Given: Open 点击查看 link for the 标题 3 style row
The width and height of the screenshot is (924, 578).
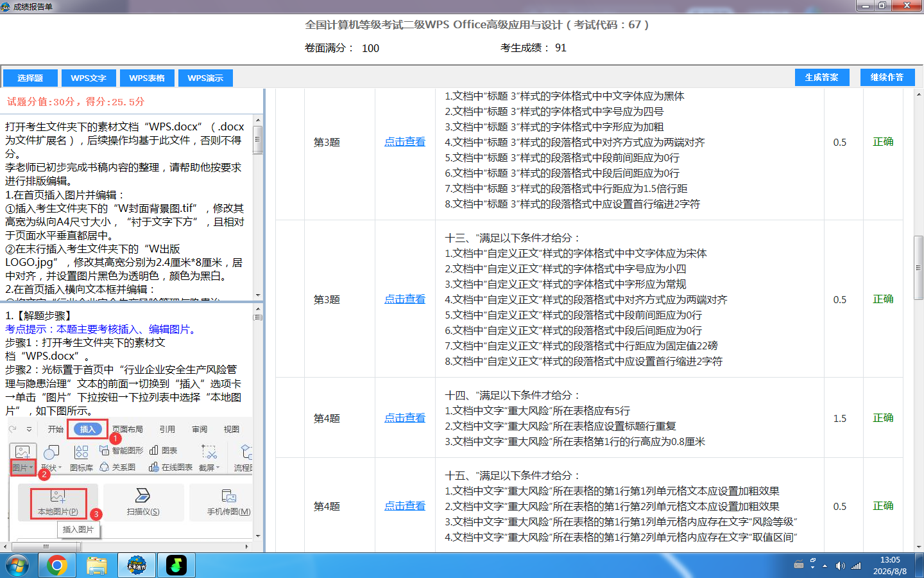Looking at the screenshot, I should point(405,142).
